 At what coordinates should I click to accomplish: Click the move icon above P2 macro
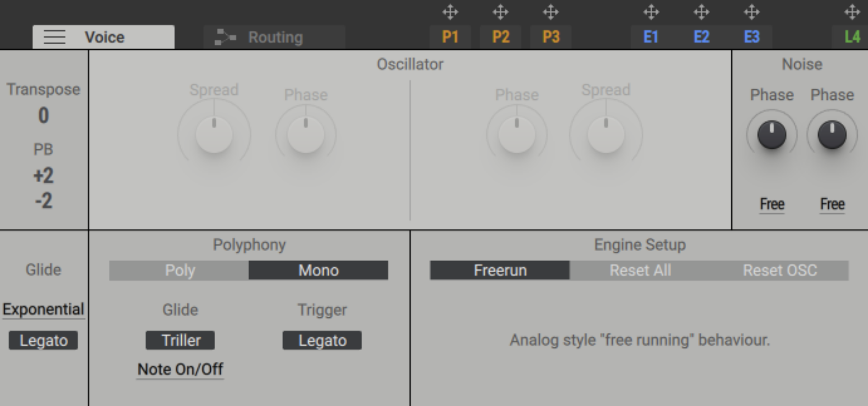pos(501,12)
